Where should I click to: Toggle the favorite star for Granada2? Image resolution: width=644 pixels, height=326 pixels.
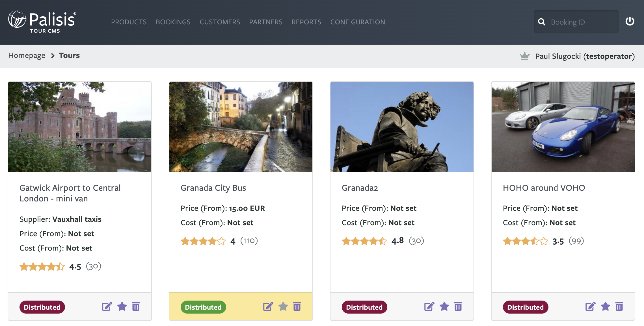click(x=444, y=307)
